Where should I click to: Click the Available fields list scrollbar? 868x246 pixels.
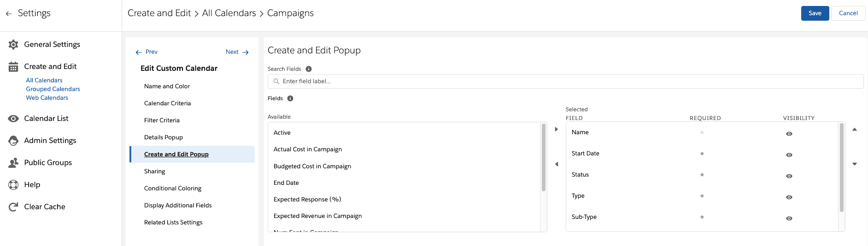click(544, 158)
